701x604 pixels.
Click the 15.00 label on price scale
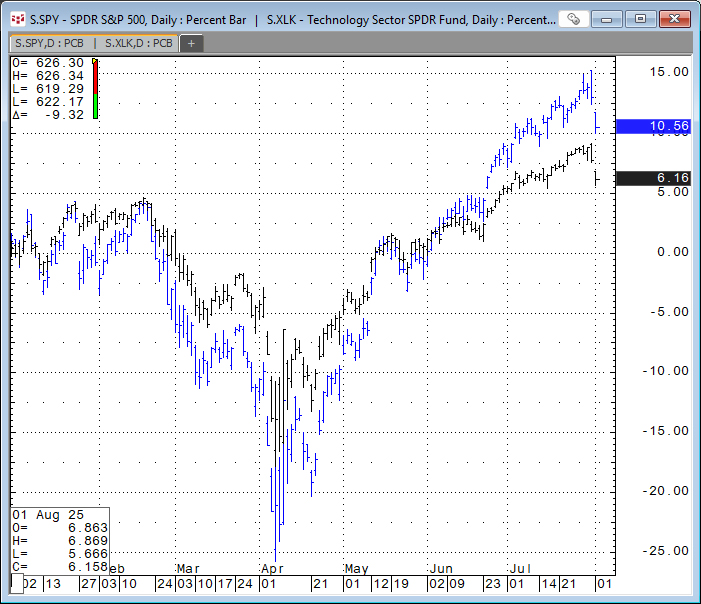(669, 72)
